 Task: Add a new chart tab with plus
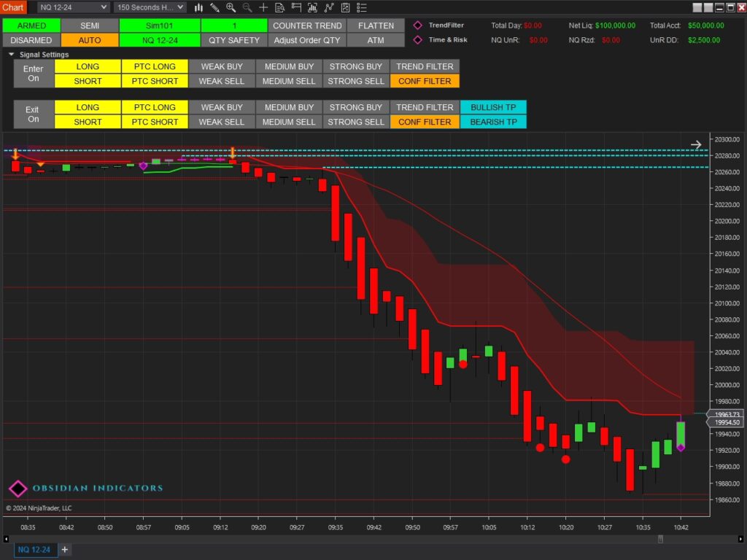coord(64,549)
